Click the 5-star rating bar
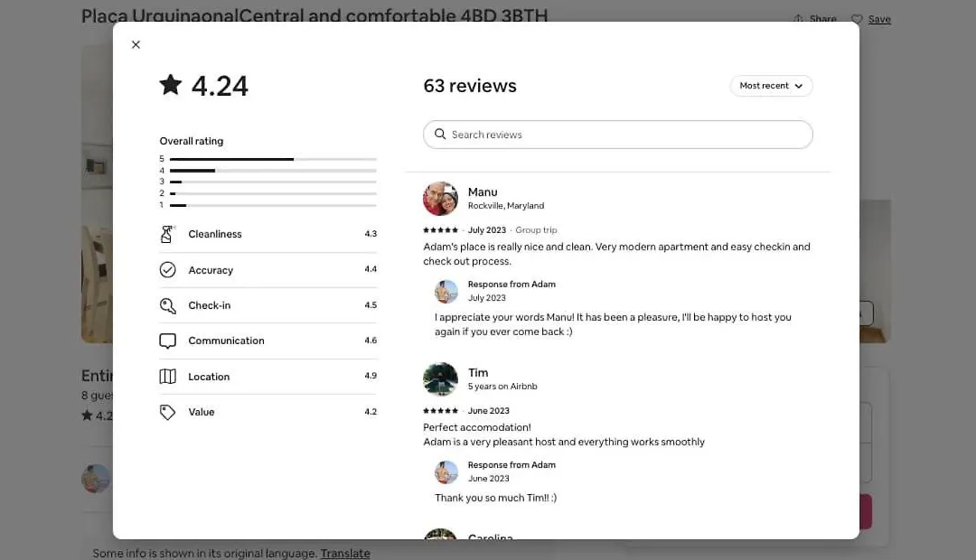 [x=273, y=159]
